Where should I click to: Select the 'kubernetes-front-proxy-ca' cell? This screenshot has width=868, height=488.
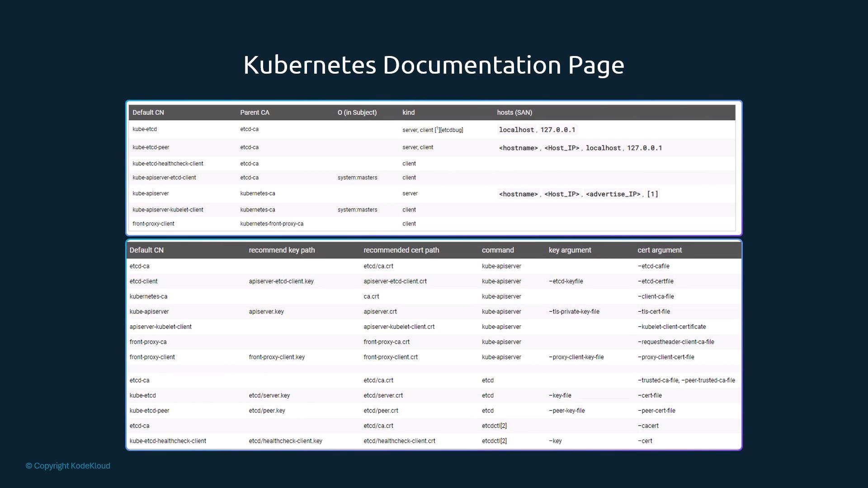[272, 224]
